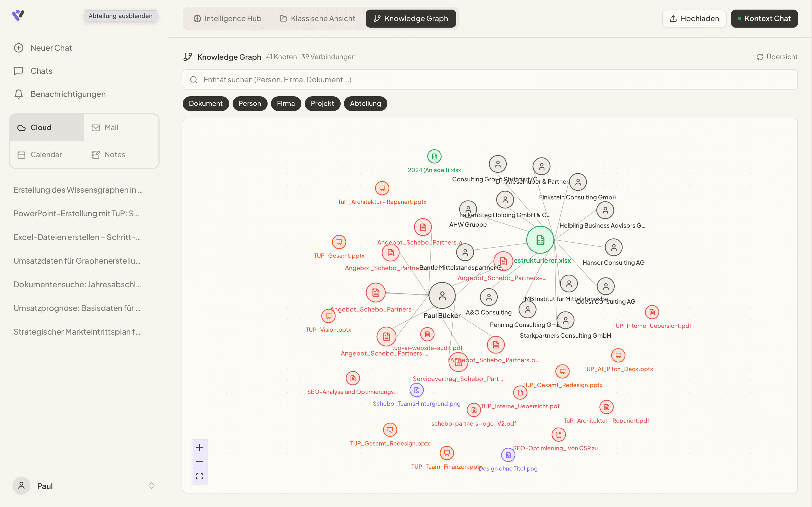Click the Hochladen upload button

coord(694,18)
